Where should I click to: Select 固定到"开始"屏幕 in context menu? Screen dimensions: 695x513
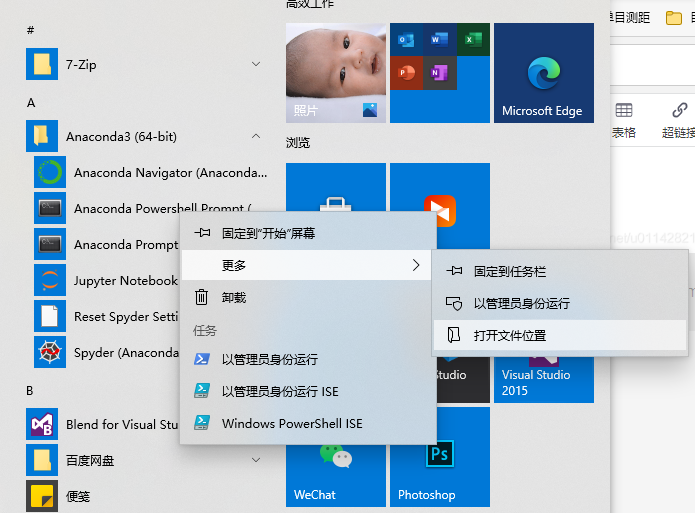point(308,233)
